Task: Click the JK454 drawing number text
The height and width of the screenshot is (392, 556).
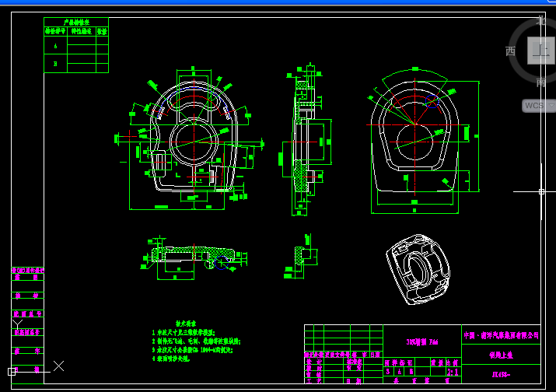Action: (x=501, y=374)
